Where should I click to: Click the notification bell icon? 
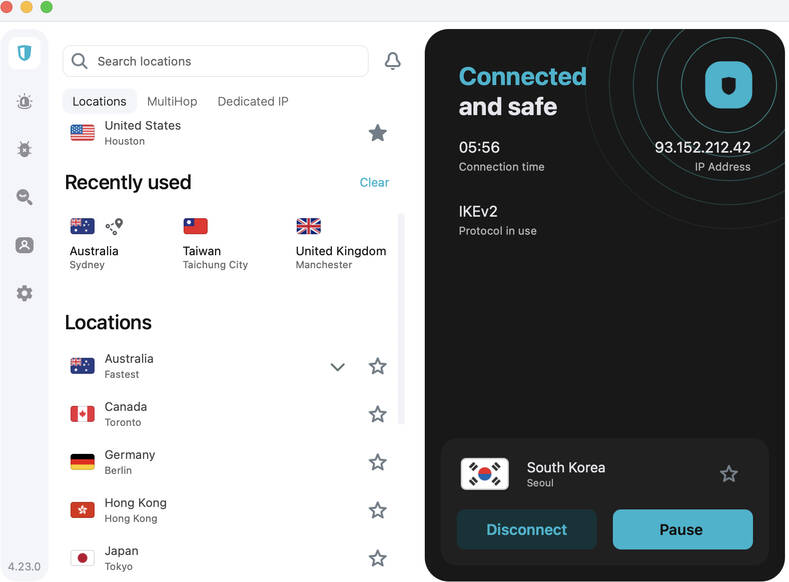tap(392, 61)
